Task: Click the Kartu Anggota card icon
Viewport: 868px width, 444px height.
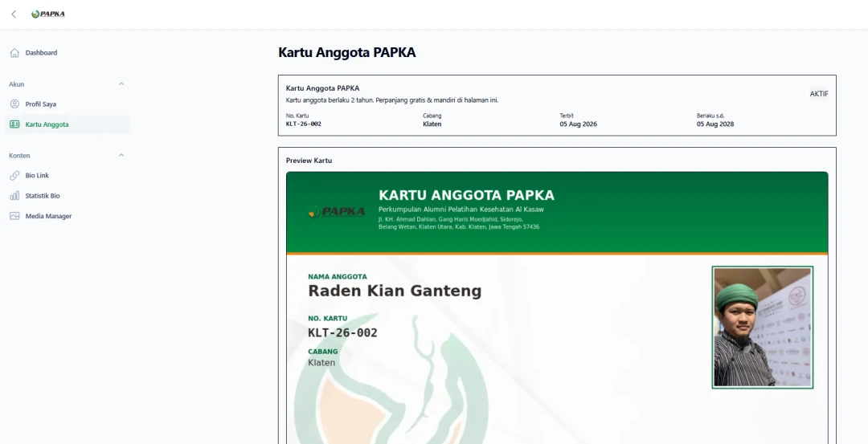Action: [x=14, y=124]
